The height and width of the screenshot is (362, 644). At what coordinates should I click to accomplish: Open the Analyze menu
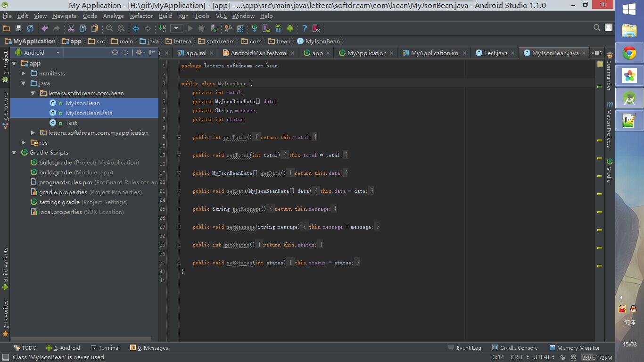coord(114,16)
